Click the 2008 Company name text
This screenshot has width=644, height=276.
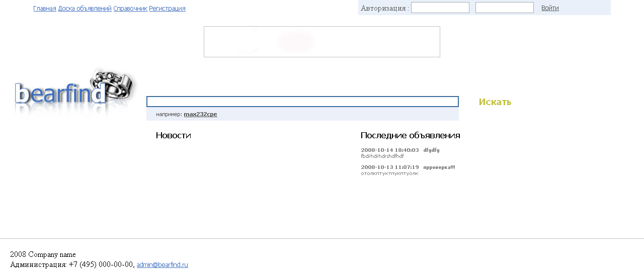43,255
